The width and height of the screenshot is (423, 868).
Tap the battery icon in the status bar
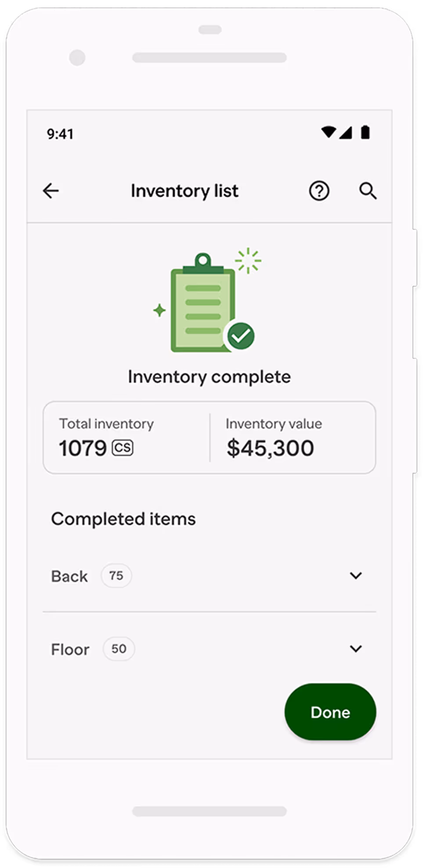coord(365,132)
